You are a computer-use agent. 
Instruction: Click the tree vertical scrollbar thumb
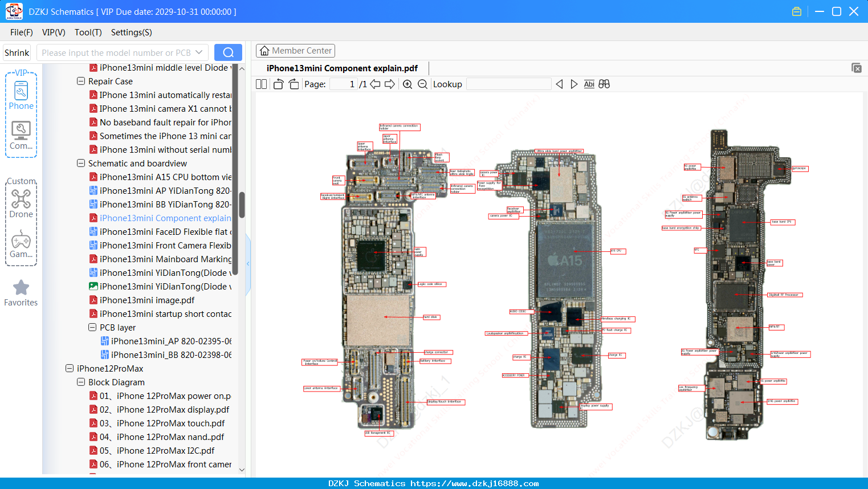(242, 205)
